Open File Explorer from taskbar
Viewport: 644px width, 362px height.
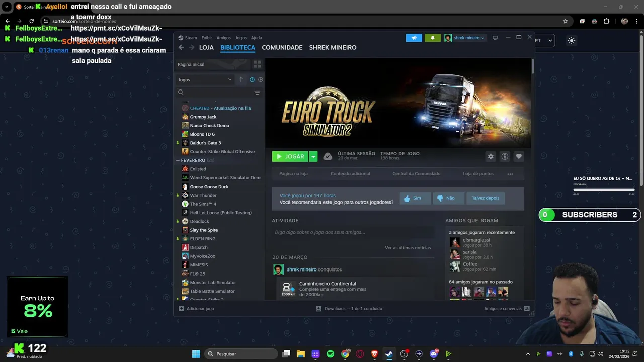coord(300,354)
